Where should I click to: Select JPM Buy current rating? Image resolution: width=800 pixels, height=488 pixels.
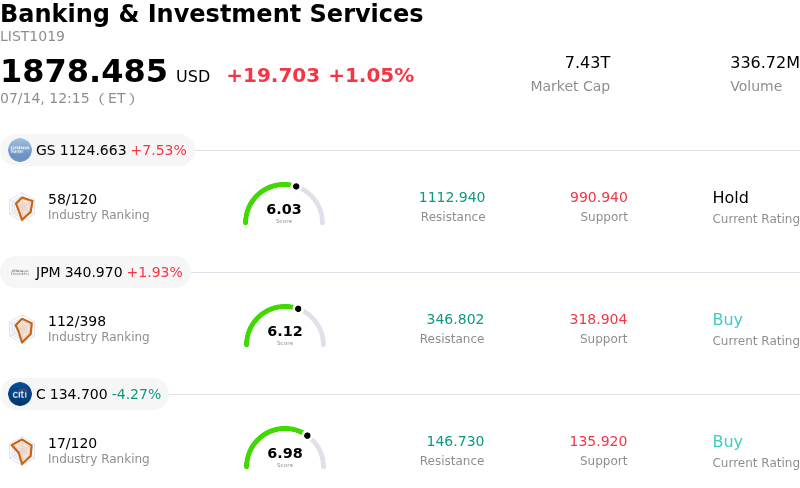click(728, 319)
